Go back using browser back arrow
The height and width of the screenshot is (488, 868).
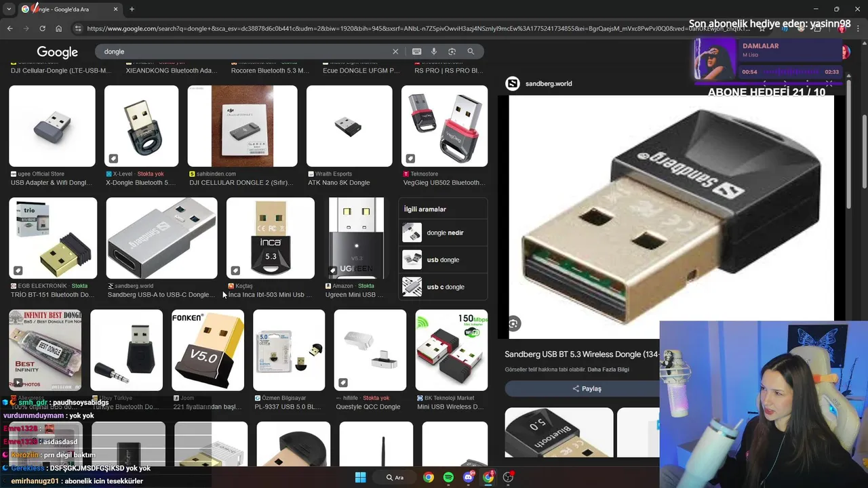9,28
